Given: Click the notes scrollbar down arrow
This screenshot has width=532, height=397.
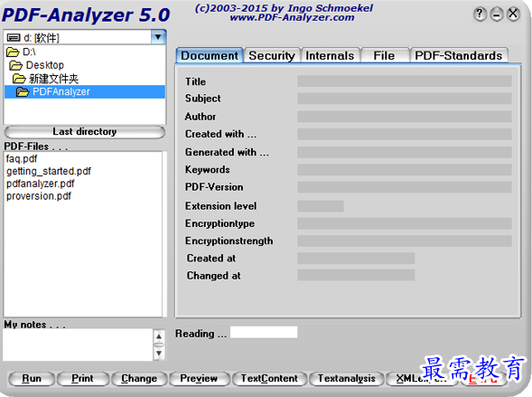Looking at the screenshot, I should tap(159, 354).
